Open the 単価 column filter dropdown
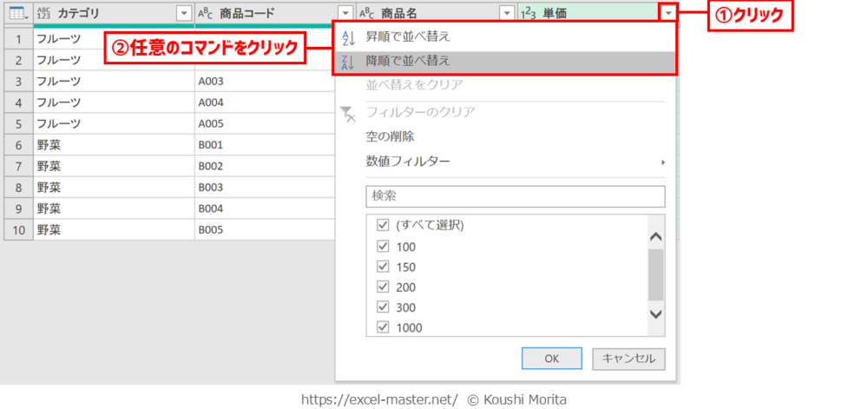The image size is (868, 409). tap(667, 13)
